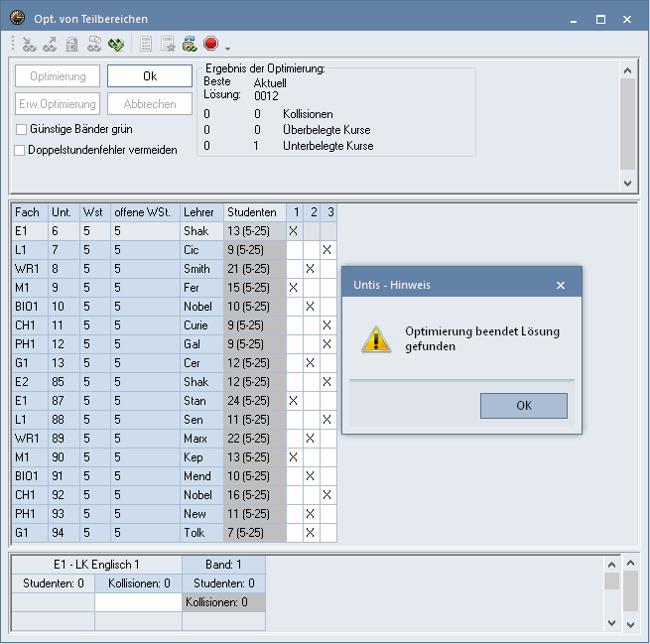Click the down-arrow band import toolbar icon
Screen dimensions: 650x644
29,44
